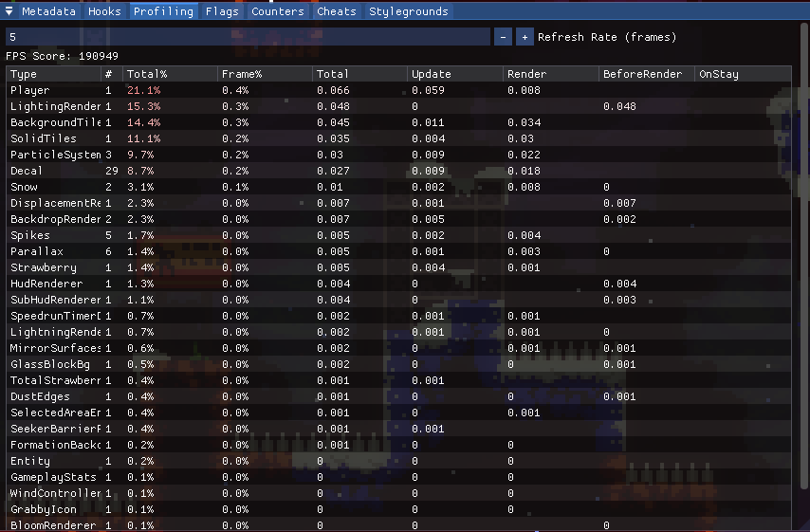The height and width of the screenshot is (532, 810).
Task: Open the Flags tab
Action: click(222, 11)
